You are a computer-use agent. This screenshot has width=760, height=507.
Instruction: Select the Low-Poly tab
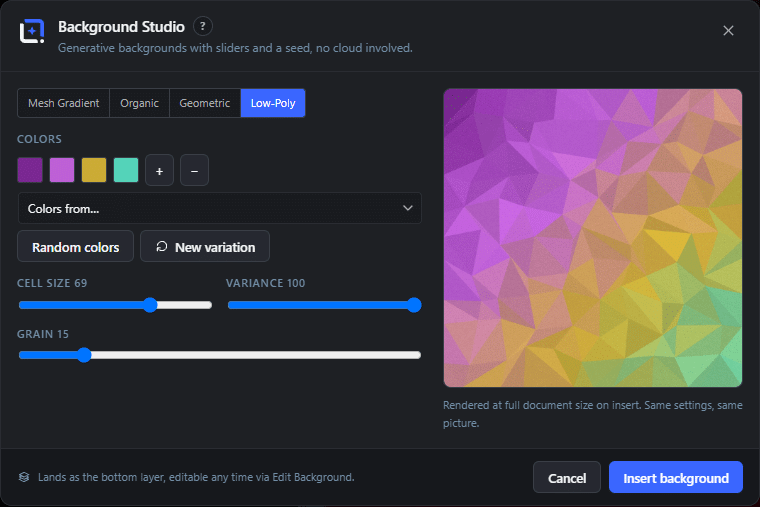click(273, 103)
